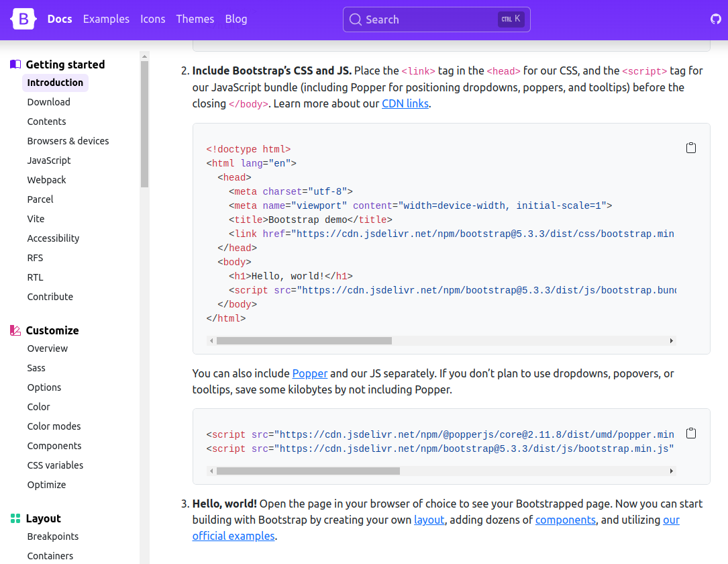The image size is (728, 564).
Task: Open the Docs nav item
Action: point(60,19)
